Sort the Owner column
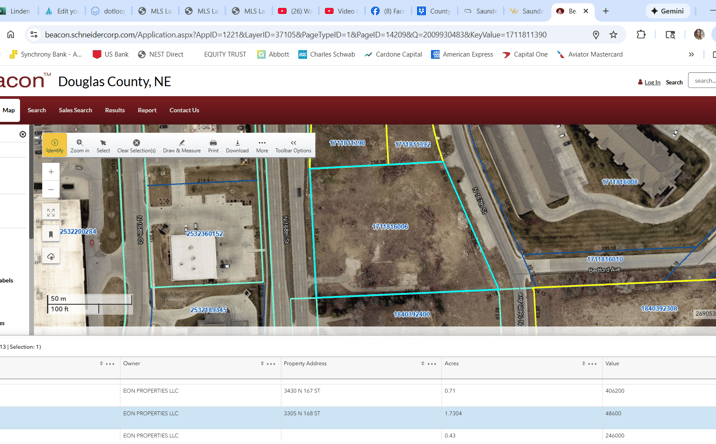716x444 pixels. tap(262, 364)
